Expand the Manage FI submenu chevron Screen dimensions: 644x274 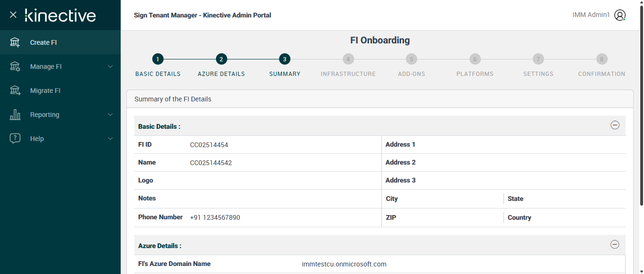110,66
